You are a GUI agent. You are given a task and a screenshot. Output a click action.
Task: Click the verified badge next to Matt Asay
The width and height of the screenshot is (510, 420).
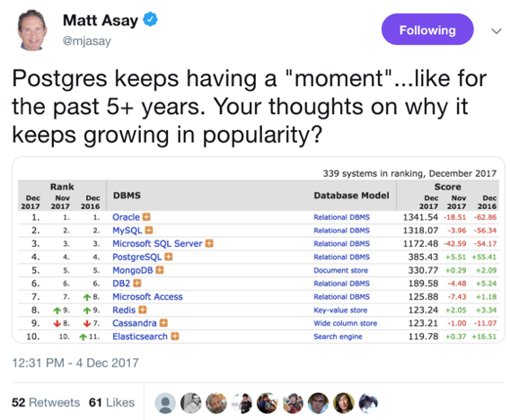click(x=150, y=19)
